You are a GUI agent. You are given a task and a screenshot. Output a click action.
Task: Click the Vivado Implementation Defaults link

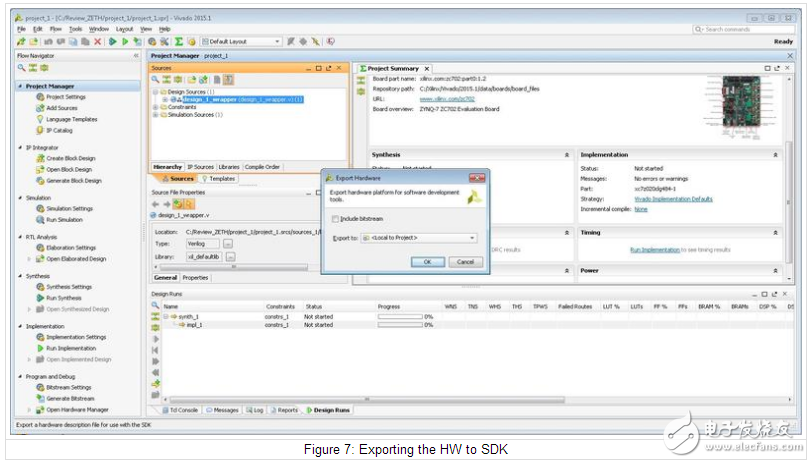[x=673, y=199]
